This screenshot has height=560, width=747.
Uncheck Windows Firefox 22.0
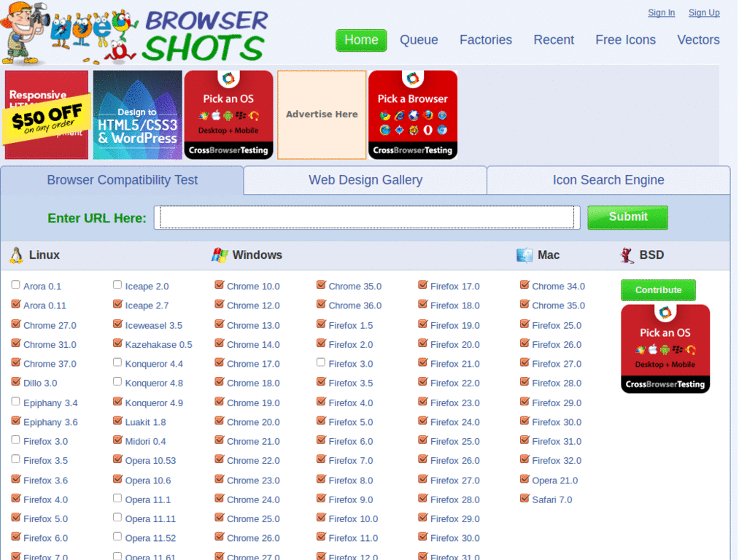[422, 381]
